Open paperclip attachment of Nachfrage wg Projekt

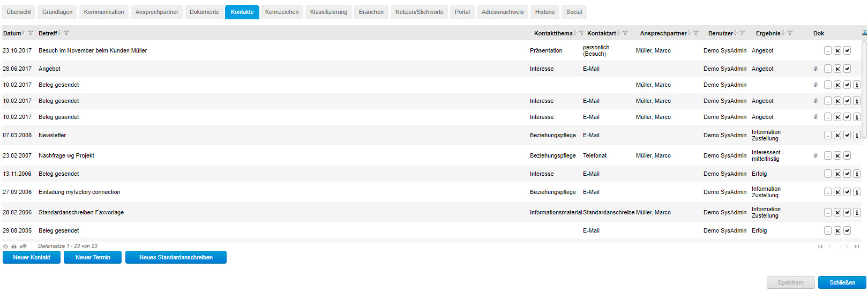pos(815,155)
